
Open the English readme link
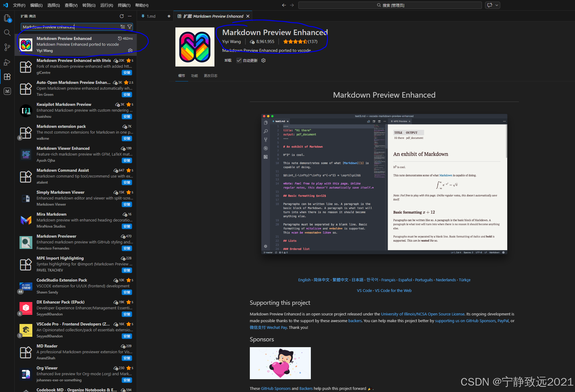304,280
